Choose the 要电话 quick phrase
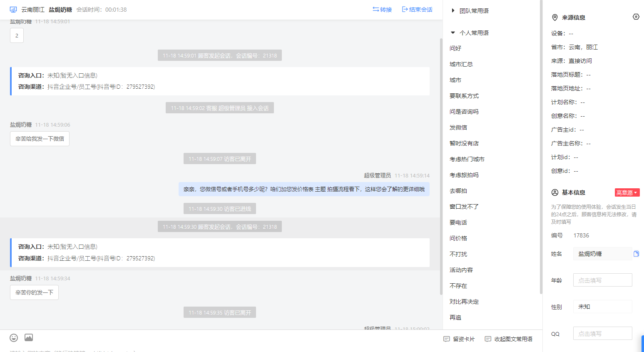 458,222
